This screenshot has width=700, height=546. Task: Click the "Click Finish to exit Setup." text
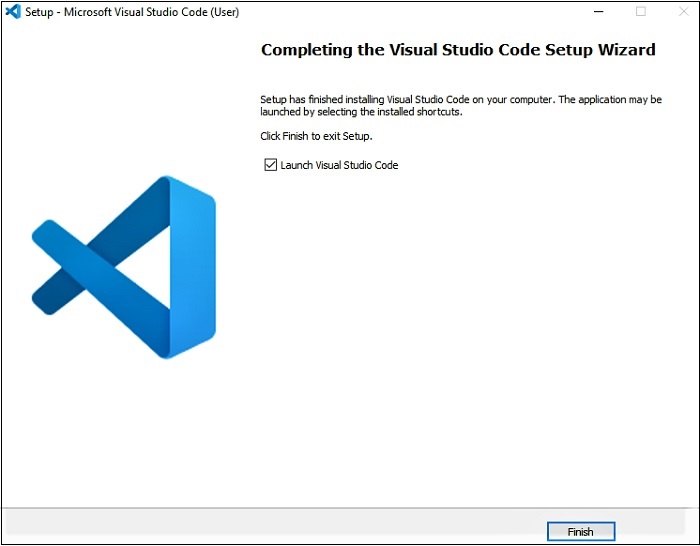pos(316,136)
